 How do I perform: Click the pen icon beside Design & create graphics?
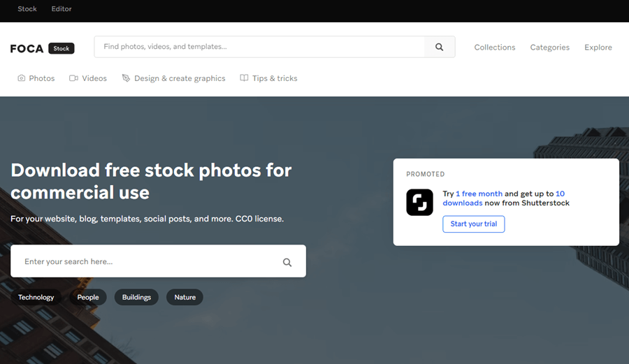126,78
